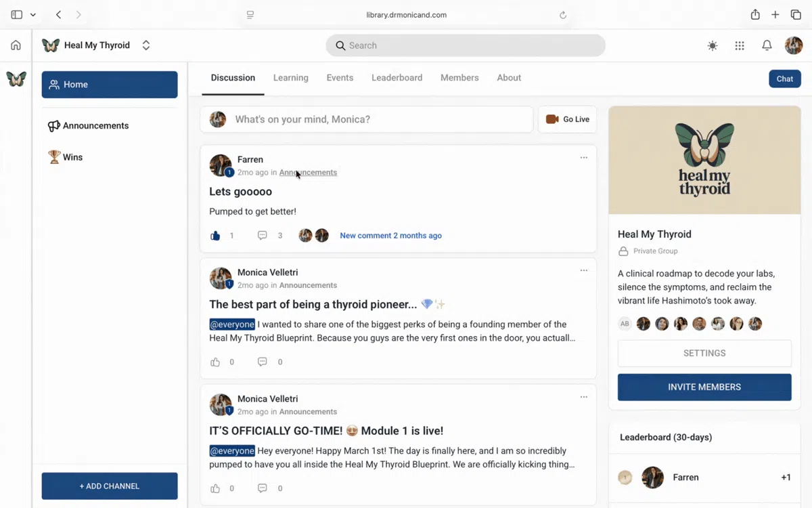Select the butterfly community icon in the left rail
This screenshot has height=508, width=812.
(16, 79)
